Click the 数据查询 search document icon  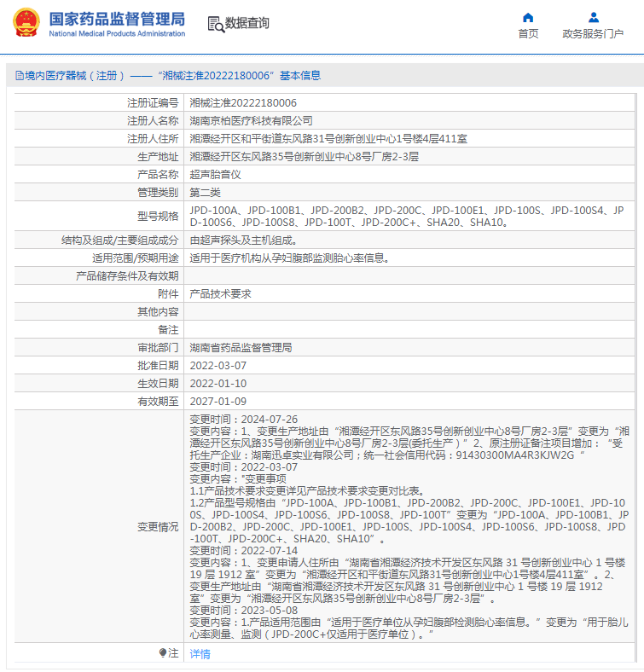pos(216,24)
